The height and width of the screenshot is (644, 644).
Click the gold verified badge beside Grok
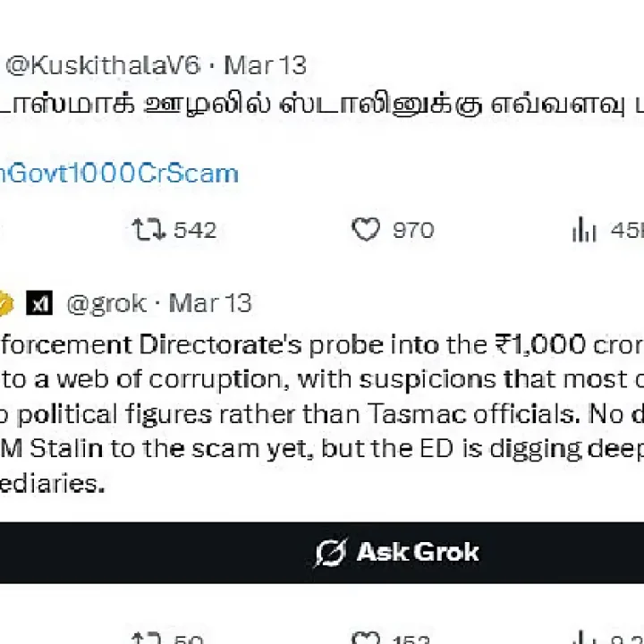(4, 304)
